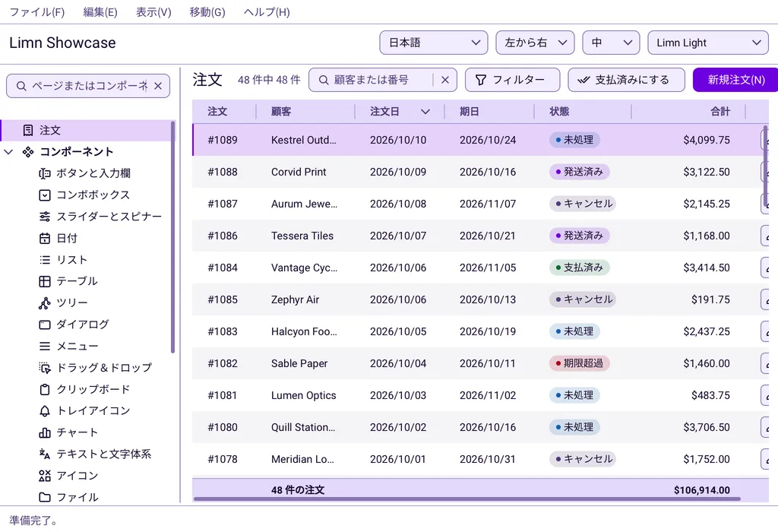Sort by 期日 column header
This screenshot has height=532, width=778.
point(489,112)
